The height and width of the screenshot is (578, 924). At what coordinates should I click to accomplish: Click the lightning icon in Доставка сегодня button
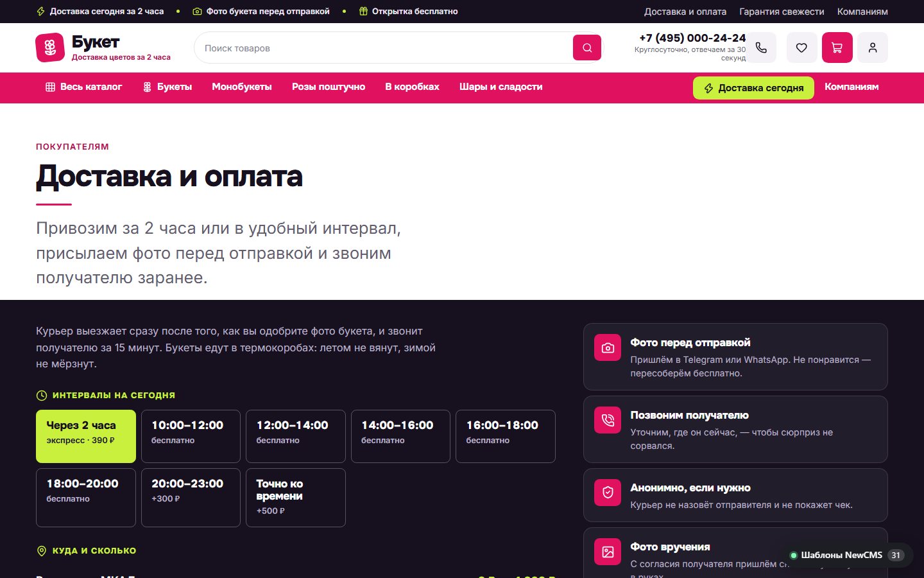(708, 88)
